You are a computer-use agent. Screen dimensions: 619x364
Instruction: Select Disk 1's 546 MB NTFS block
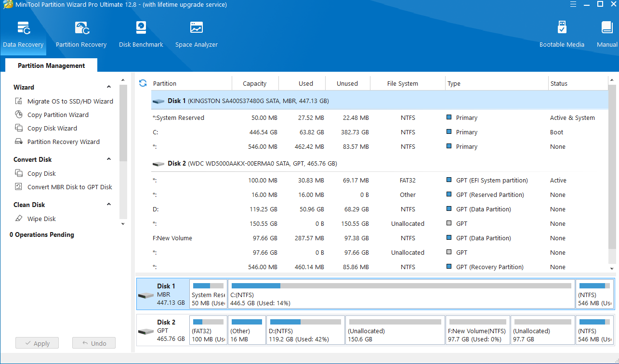[x=595, y=294]
